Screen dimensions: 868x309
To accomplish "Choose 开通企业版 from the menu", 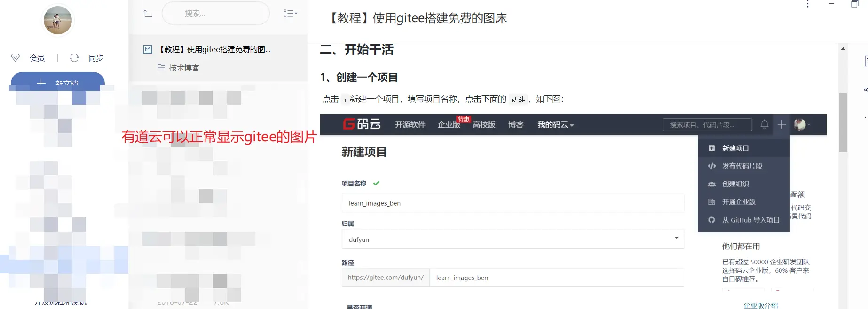I will pos(744,201).
